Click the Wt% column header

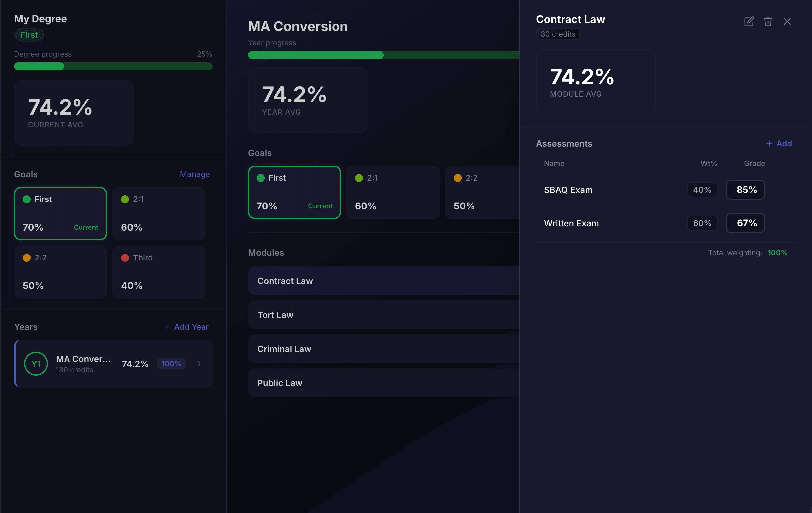coord(709,164)
